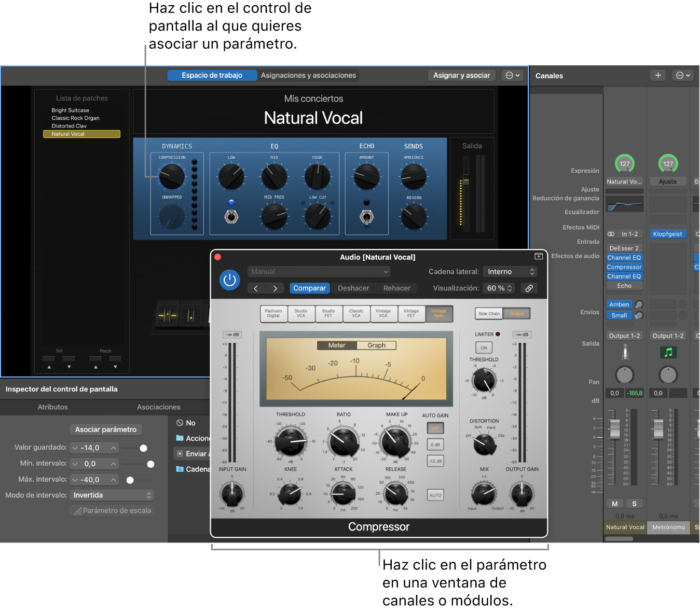The height and width of the screenshot is (614, 700).
Task: Open the Manual preset dropdown
Action: 319,272
